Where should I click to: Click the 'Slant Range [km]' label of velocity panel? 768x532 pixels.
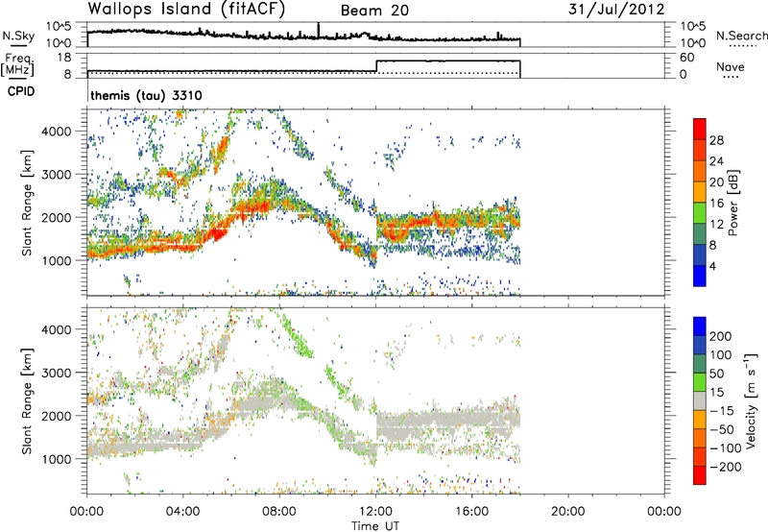click(27, 400)
